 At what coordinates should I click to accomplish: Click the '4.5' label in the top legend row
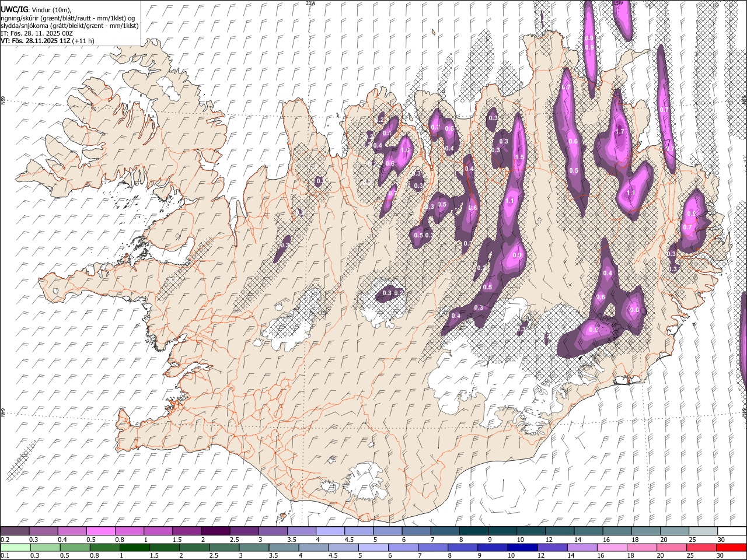(x=349, y=540)
